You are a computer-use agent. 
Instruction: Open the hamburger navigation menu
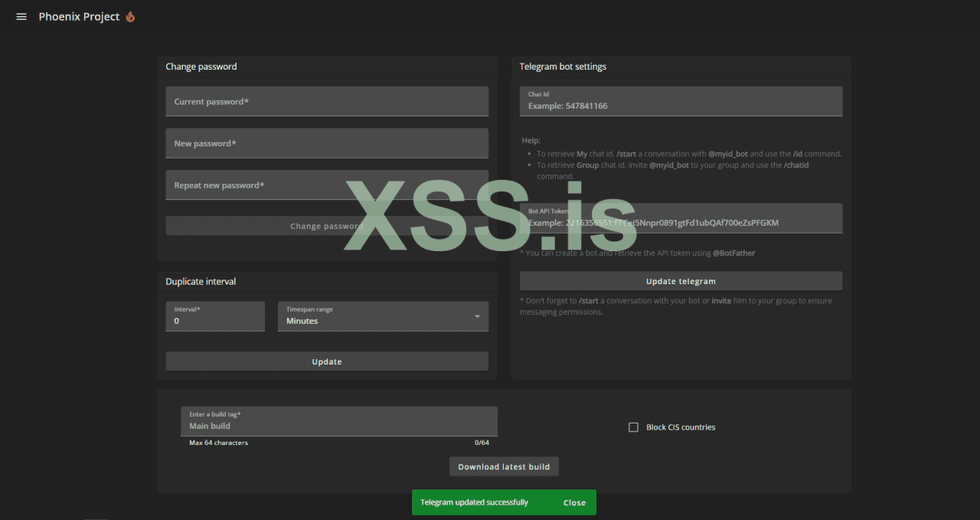click(21, 17)
